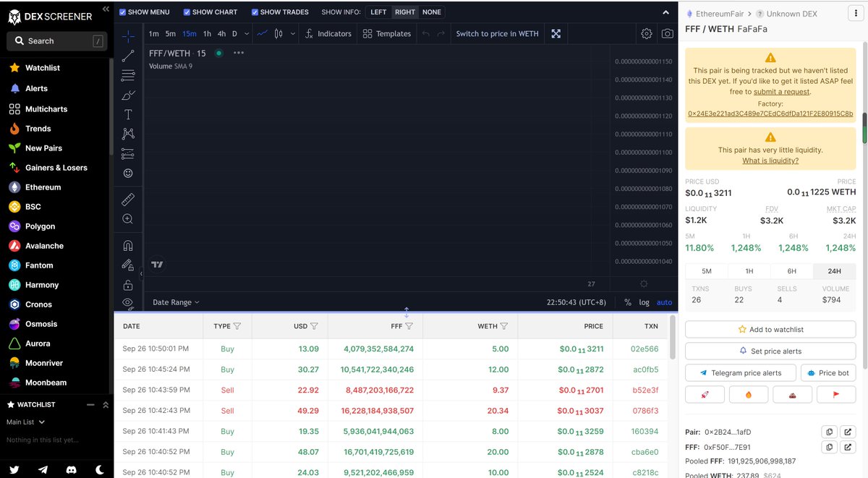This screenshot has height=478, width=868.
Task: Expand more timeframe options chevron
Action: 247,33
